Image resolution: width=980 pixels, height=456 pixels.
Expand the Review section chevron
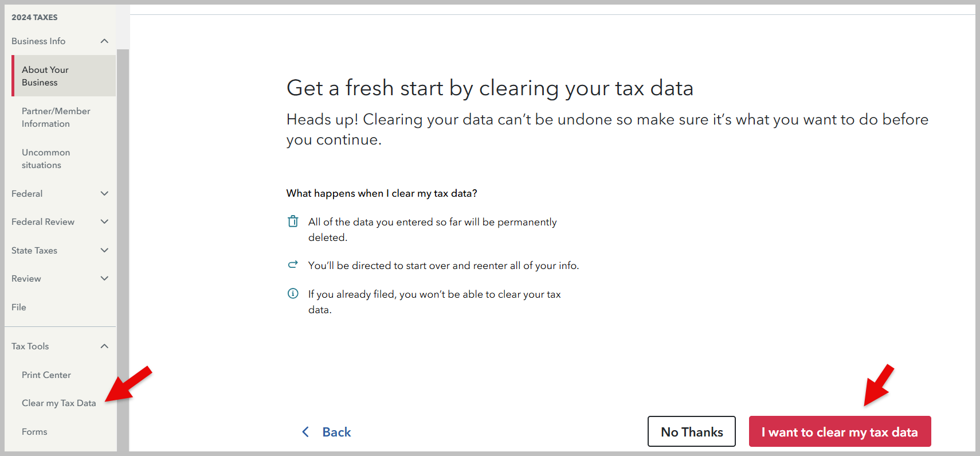pyautogui.click(x=104, y=279)
